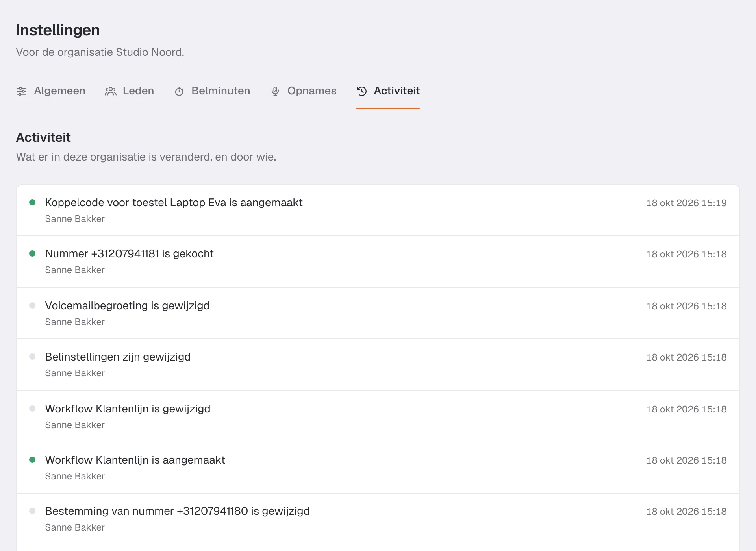Select 'Workflow Klantenlijn is gewijzigd' entry
Viewport: 756px width, 551px height.
(x=128, y=409)
